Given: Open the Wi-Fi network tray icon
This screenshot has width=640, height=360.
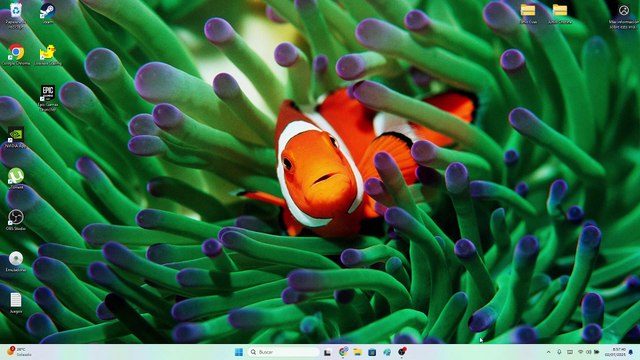Looking at the screenshot, I should pos(580,352).
